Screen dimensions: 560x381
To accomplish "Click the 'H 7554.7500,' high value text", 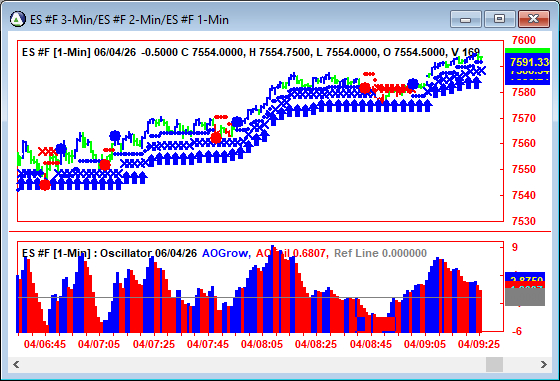I will pyautogui.click(x=280, y=52).
